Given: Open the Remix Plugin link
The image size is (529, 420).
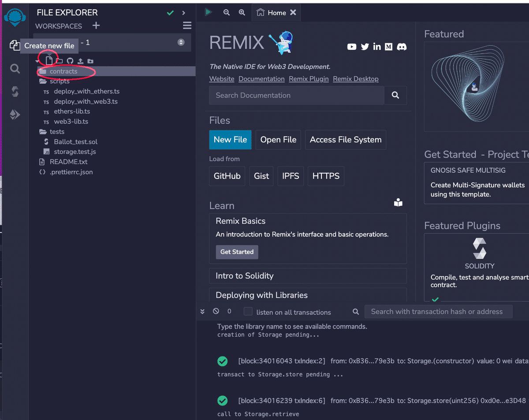Looking at the screenshot, I should point(309,78).
